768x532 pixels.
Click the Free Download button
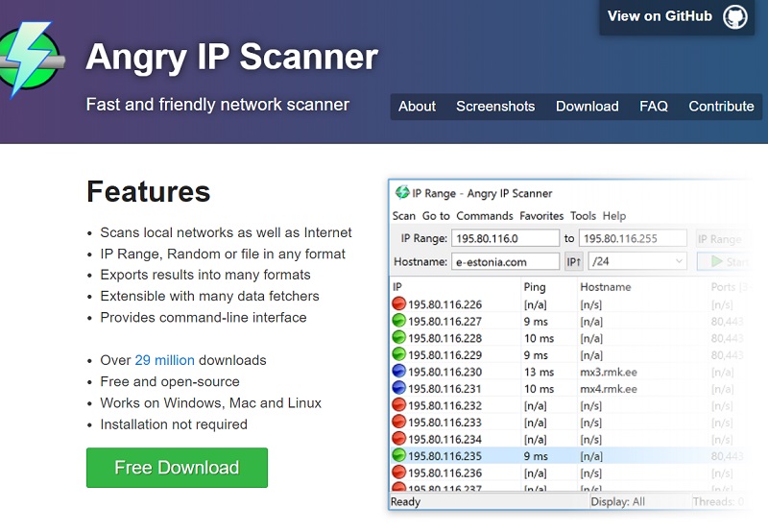(177, 468)
